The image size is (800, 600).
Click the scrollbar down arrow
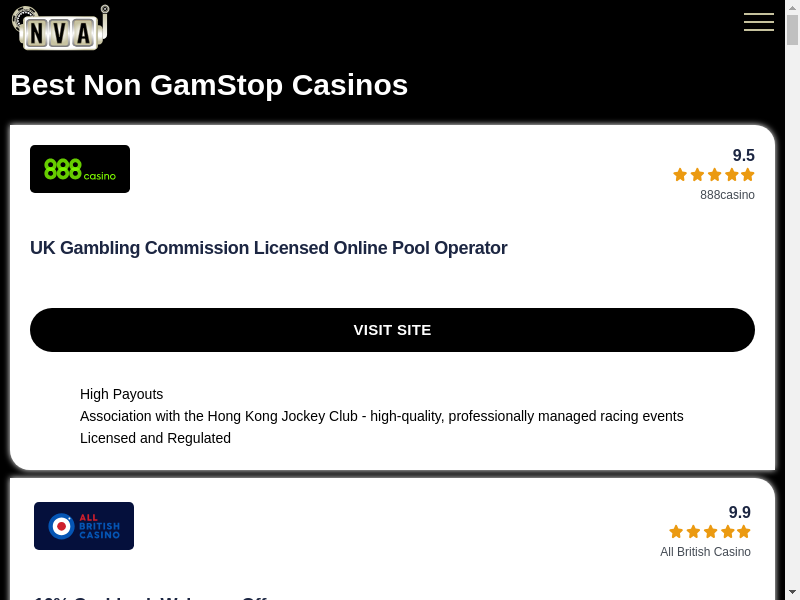pyautogui.click(x=792, y=592)
